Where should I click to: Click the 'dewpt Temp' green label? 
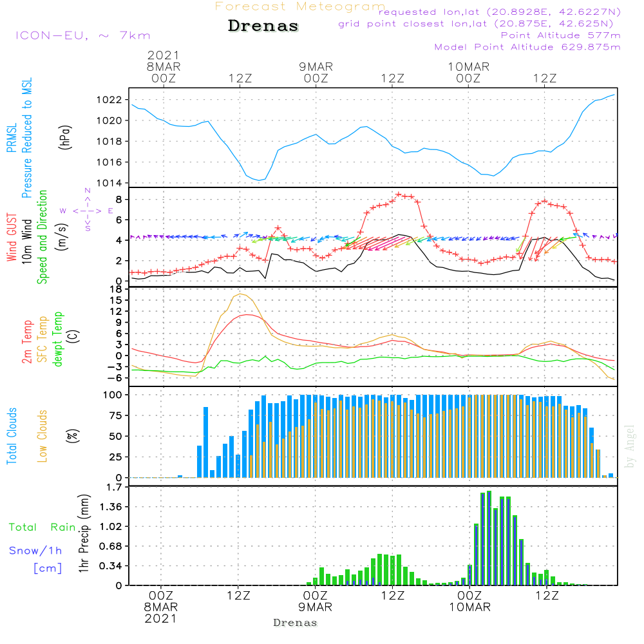pyautogui.click(x=57, y=339)
